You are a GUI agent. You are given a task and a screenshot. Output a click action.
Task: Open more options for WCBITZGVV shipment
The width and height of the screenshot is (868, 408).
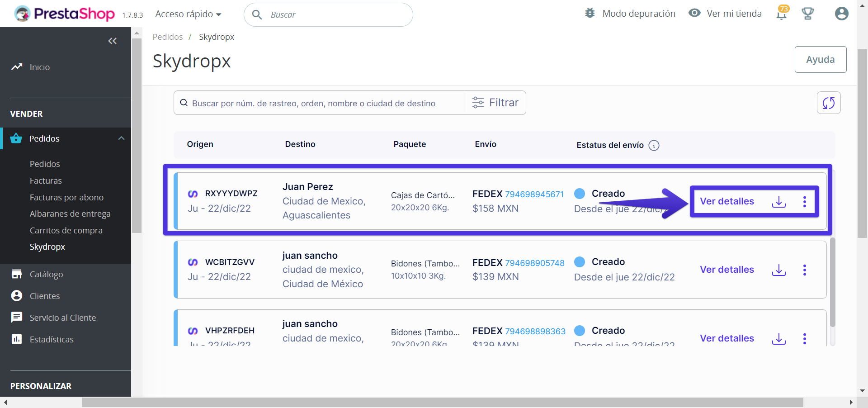click(805, 270)
